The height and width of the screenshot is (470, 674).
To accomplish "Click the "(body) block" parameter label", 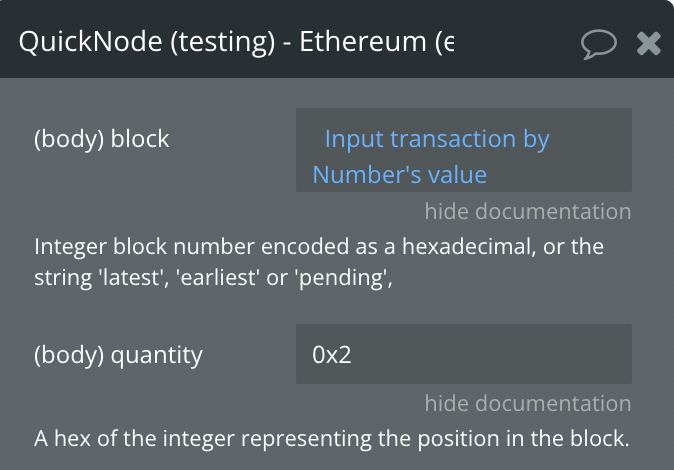I will [x=102, y=139].
